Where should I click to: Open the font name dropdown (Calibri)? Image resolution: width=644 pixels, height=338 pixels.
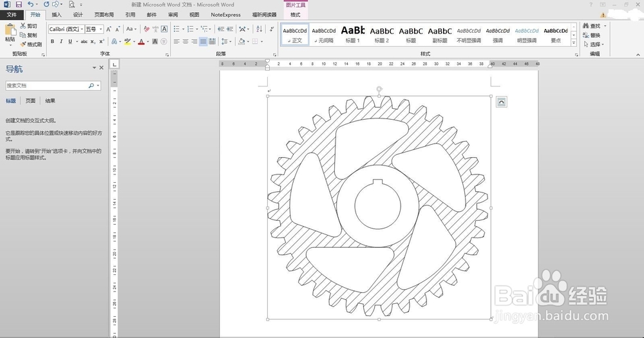(82, 29)
